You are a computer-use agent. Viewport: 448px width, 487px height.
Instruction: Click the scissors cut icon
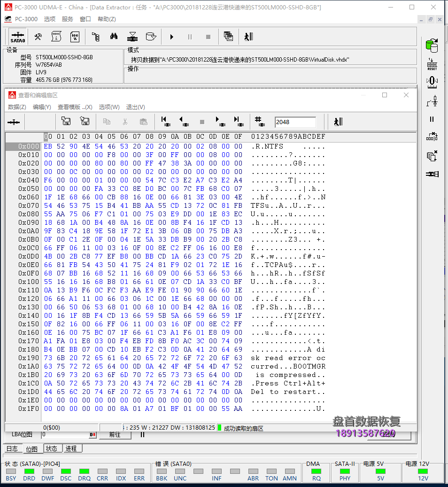tap(125, 121)
